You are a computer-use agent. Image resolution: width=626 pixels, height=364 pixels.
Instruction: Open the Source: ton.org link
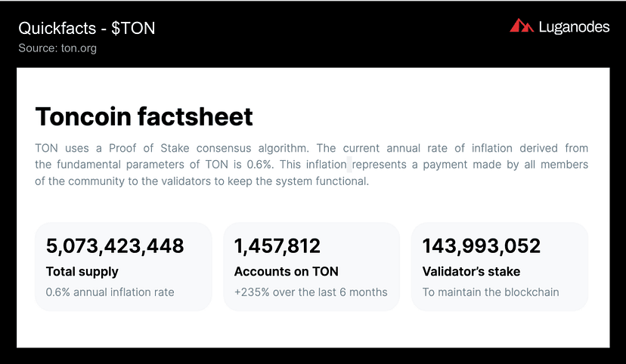(57, 48)
